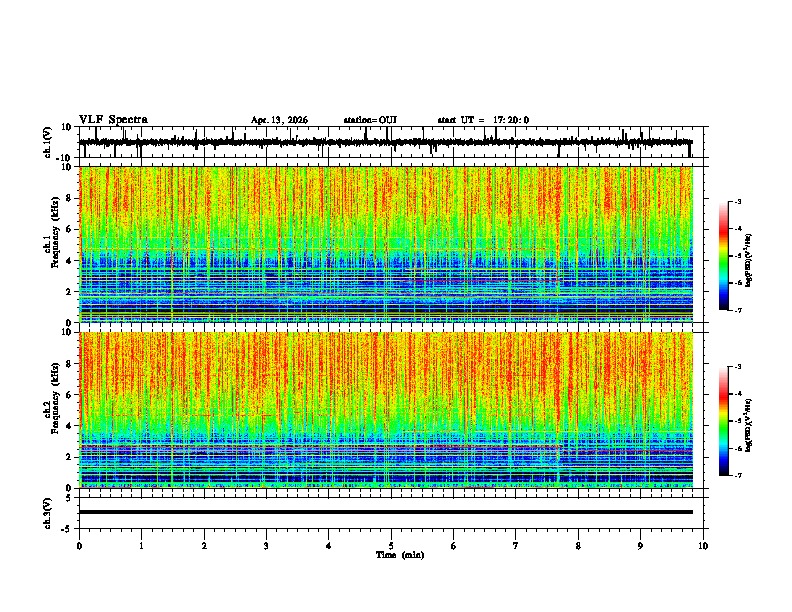
Task: Click time axis tick label '8'
Action: pyautogui.click(x=578, y=546)
